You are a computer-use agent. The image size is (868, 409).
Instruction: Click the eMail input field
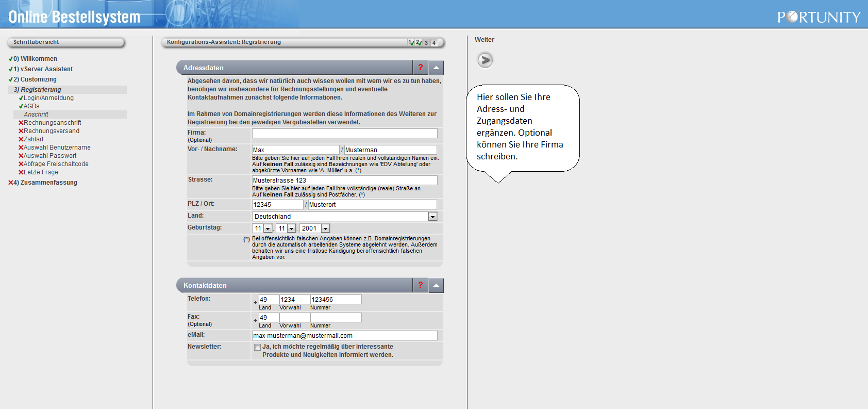point(344,336)
